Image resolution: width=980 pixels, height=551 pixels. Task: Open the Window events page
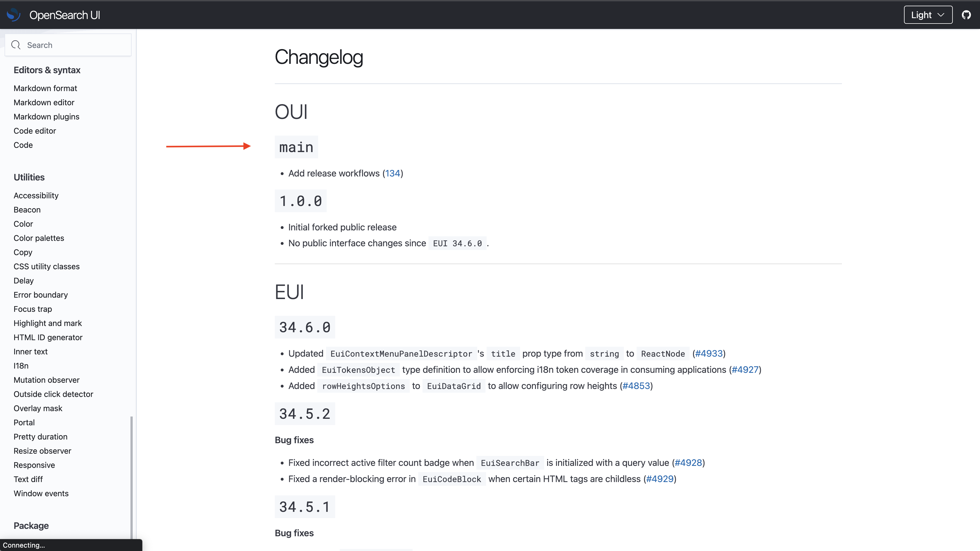pyautogui.click(x=41, y=493)
